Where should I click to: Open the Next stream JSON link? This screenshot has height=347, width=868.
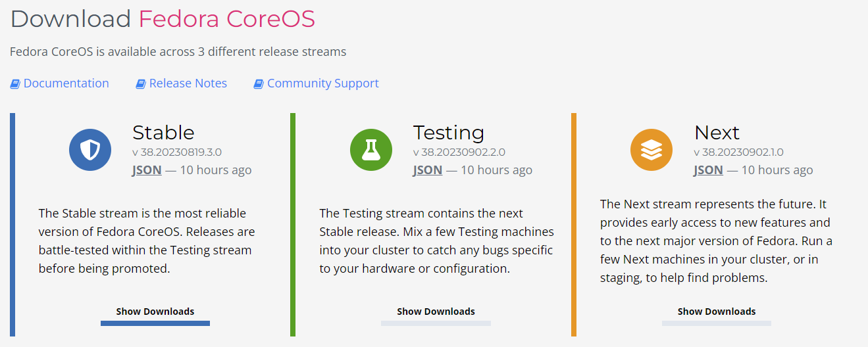[x=708, y=170]
